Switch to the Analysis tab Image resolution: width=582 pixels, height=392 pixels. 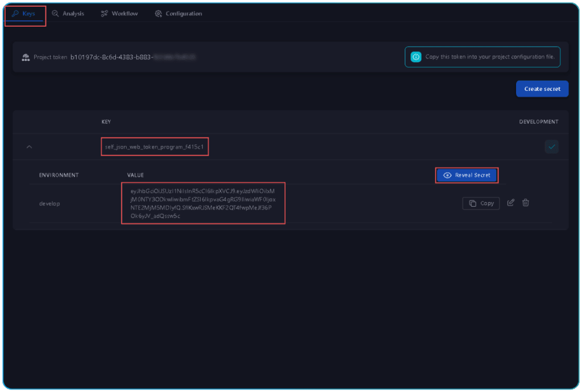68,14
